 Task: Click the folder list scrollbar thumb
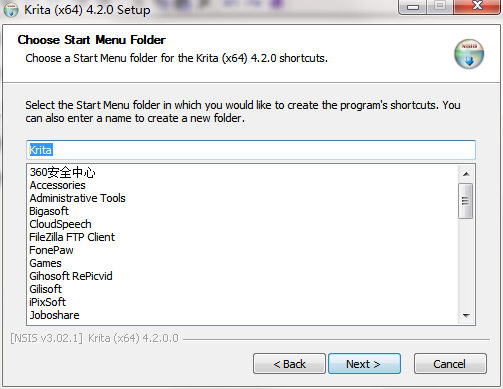coord(466,201)
